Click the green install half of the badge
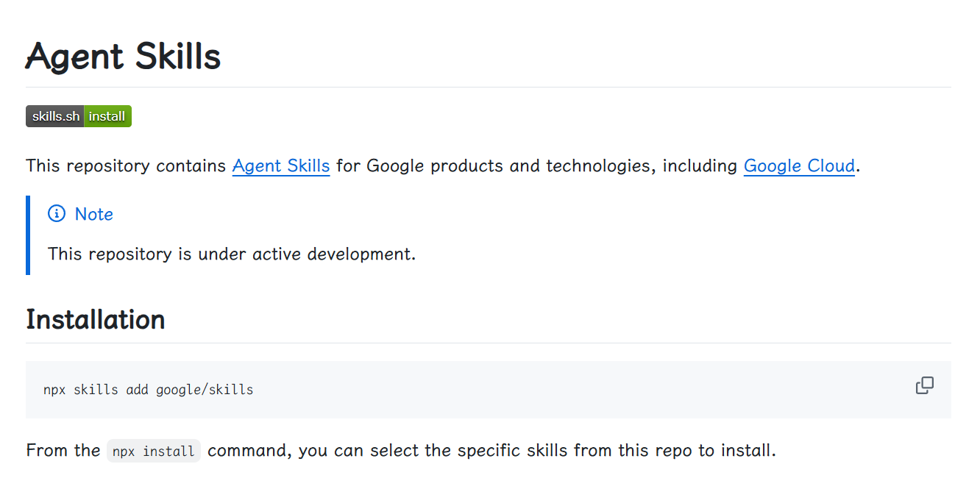The image size is (980, 489). pos(108,116)
